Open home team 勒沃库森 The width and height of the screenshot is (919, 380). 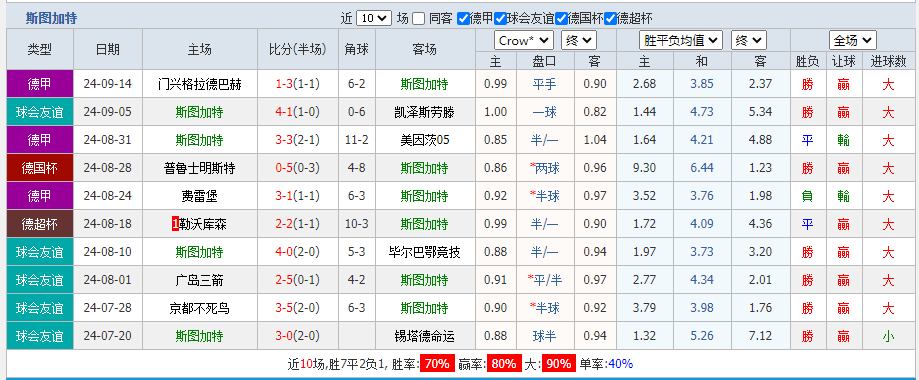point(203,224)
